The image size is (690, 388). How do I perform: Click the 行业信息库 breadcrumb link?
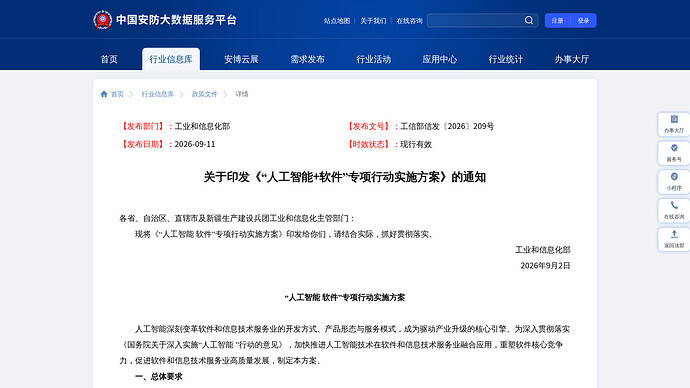158,94
